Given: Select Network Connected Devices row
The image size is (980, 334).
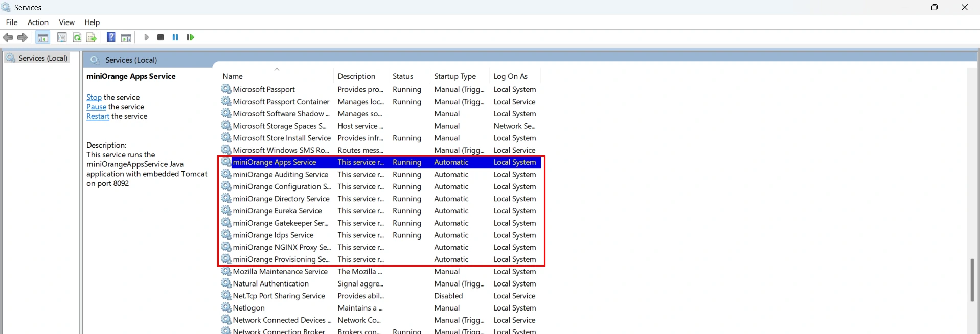Looking at the screenshot, I should pos(381,320).
